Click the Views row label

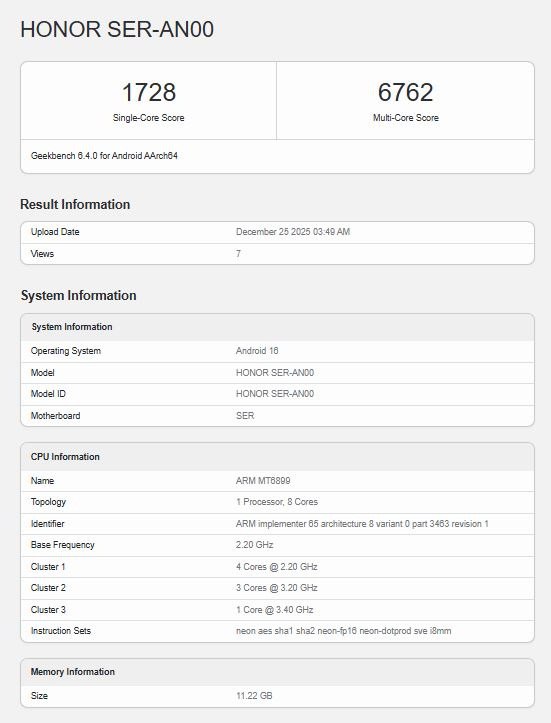coord(42,254)
